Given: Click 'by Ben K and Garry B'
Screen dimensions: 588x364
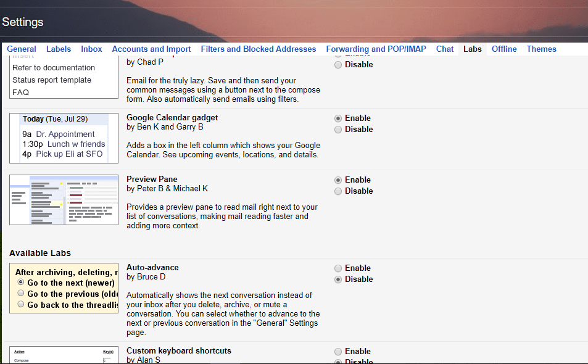Looking at the screenshot, I should [165, 127].
